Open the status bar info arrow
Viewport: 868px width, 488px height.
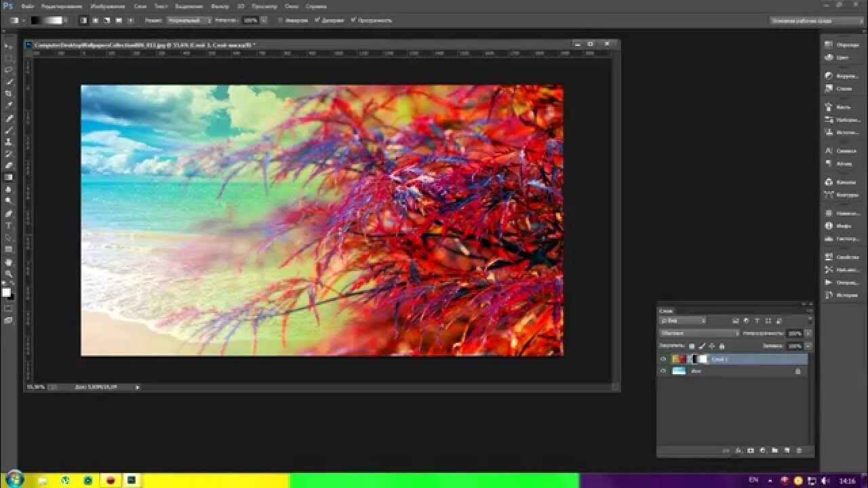[x=138, y=387]
